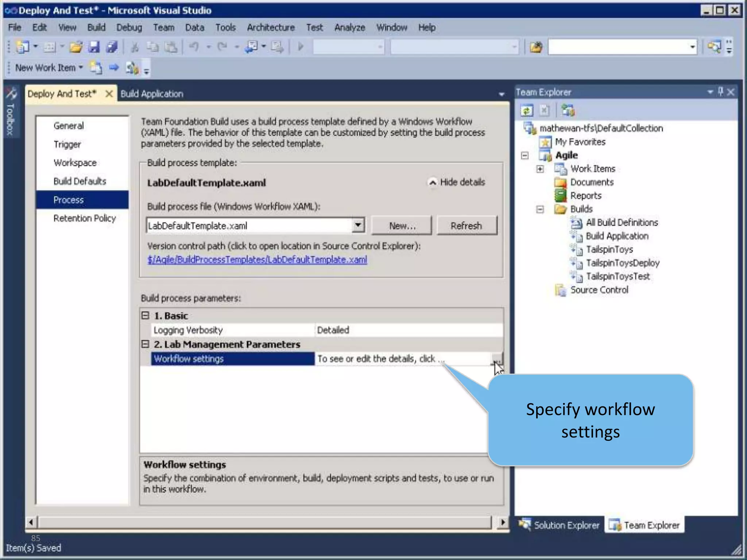Click the Find in Files icon
747x560 pixels.
pos(536,47)
